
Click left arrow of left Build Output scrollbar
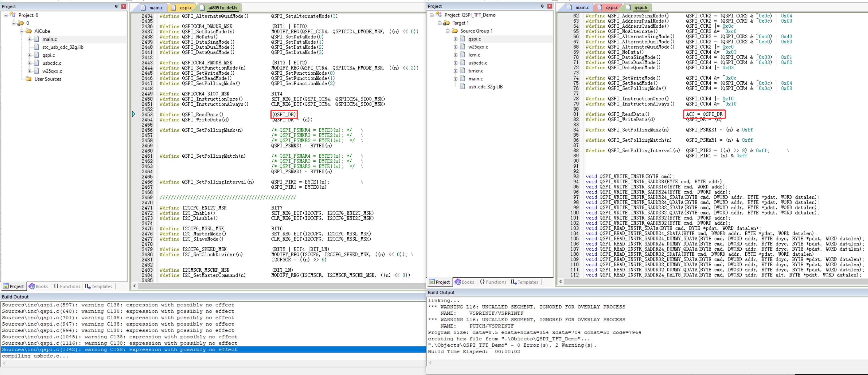(x=4, y=363)
